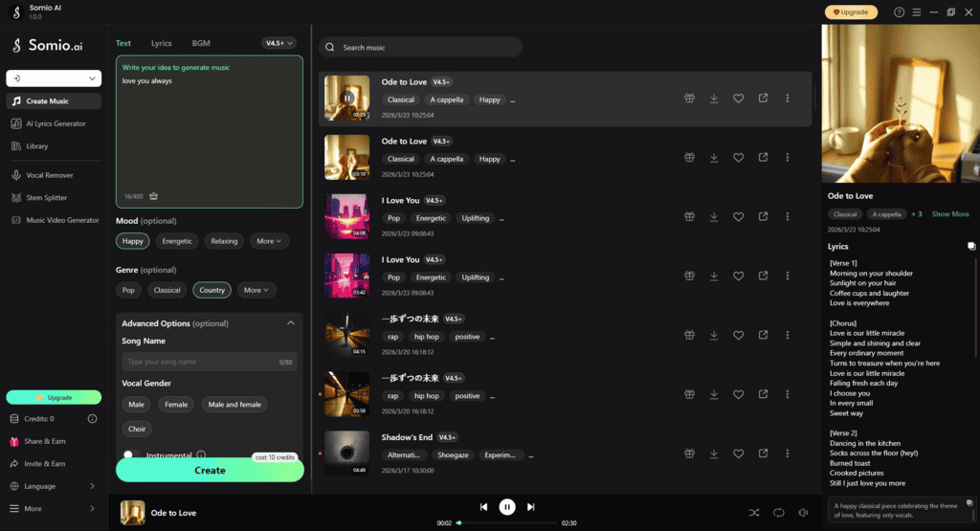Toggle repeat loop mode
Screen dimensions: 980x531
[x=778, y=513]
